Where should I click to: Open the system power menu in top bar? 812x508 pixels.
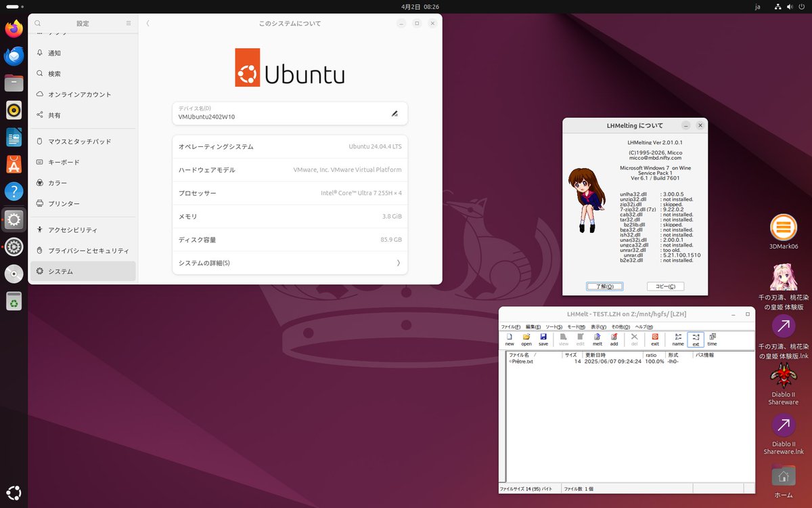[801, 6]
